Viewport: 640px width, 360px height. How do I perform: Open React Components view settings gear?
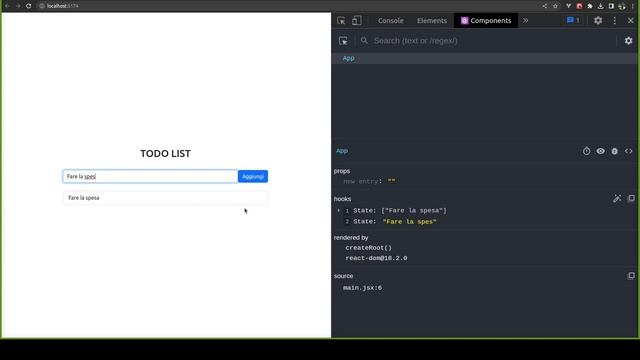coord(629,41)
